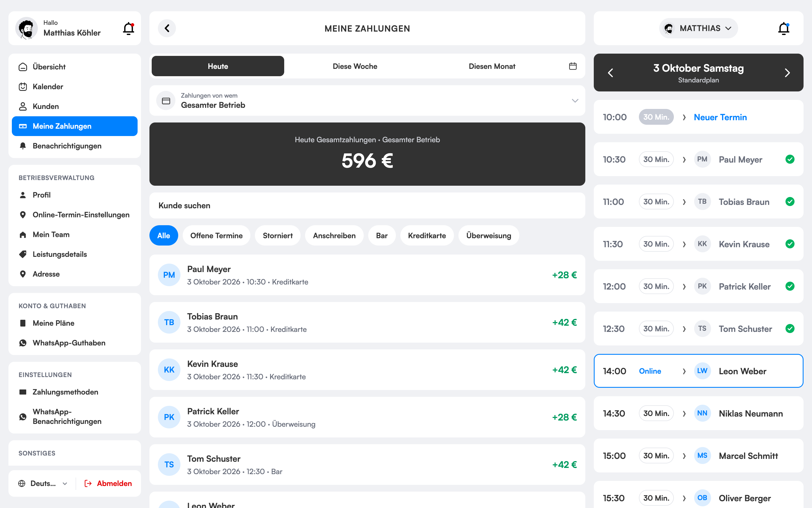Open Zahlungsmethoden settings
The width and height of the screenshot is (812, 508).
[x=74, y=392]
